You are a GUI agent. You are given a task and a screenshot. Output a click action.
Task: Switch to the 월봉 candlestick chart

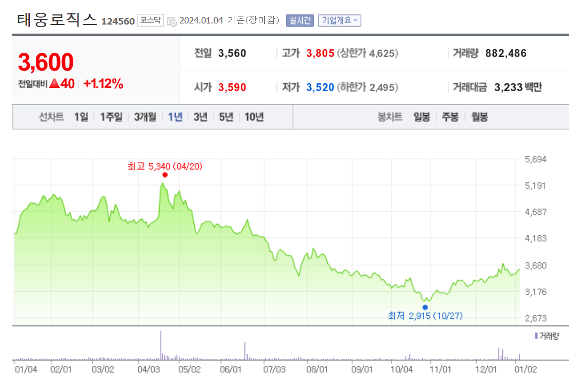tap(480, 117)
